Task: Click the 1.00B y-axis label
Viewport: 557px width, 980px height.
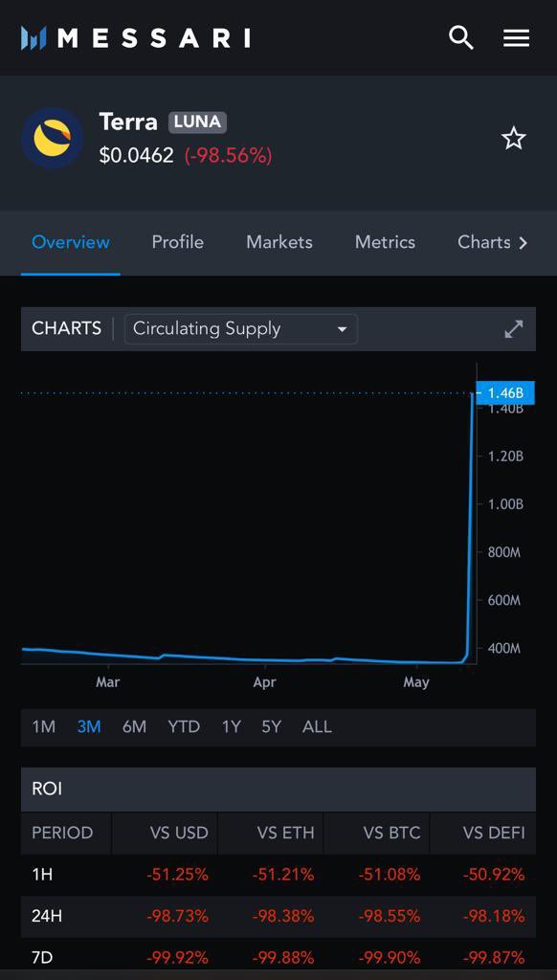Action: click(505, 504)
